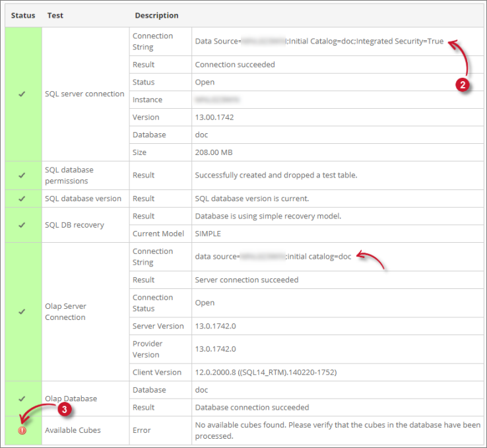487x448 pixels.
Task: Click 'Connection succeeded' result text
Action: pyautogui.click(x=235, y=65)
